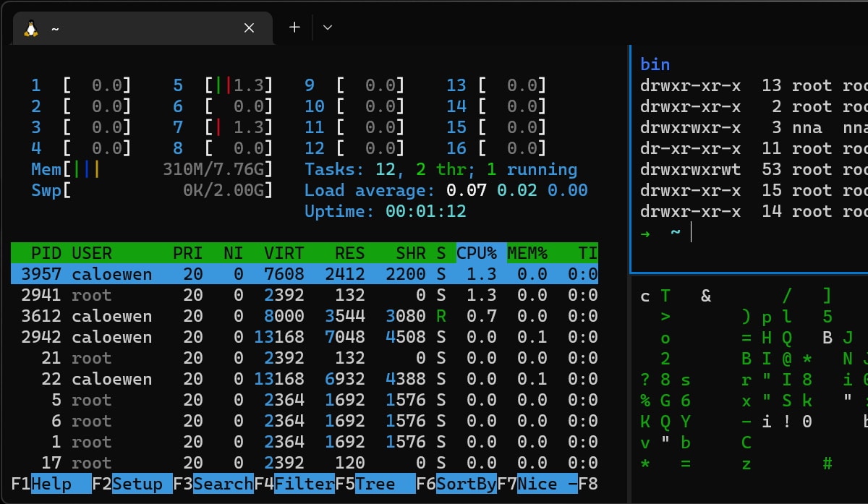Expand the new tab profile dropdown

328,27
